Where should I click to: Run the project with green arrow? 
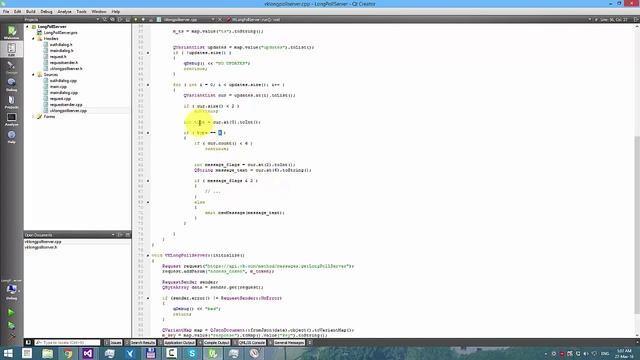click(11, 312)
